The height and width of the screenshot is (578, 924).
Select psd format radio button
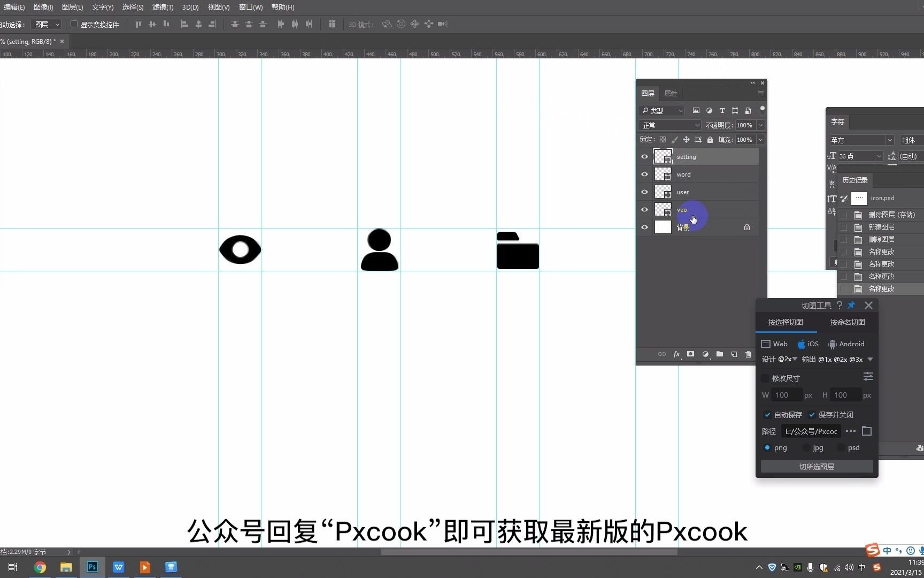click(x=841, y=447)
